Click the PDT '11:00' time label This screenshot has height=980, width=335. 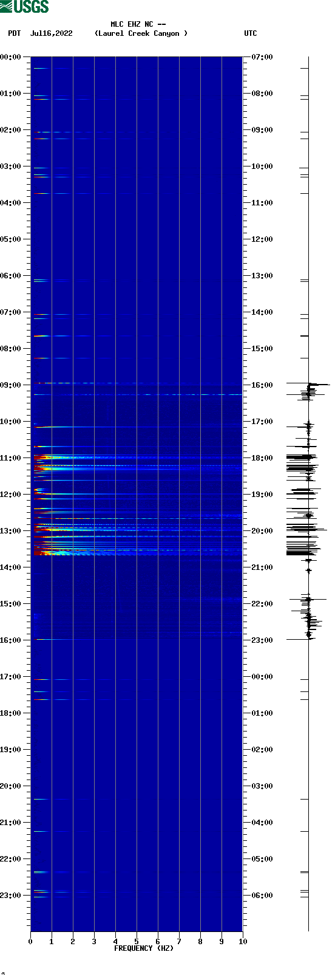(x=11, y=458)
